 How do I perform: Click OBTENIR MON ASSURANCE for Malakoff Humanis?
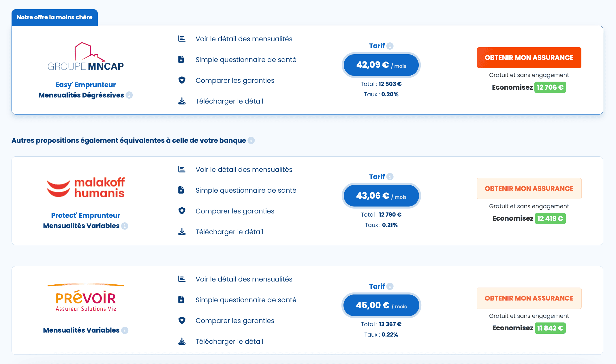click(529, 188)
